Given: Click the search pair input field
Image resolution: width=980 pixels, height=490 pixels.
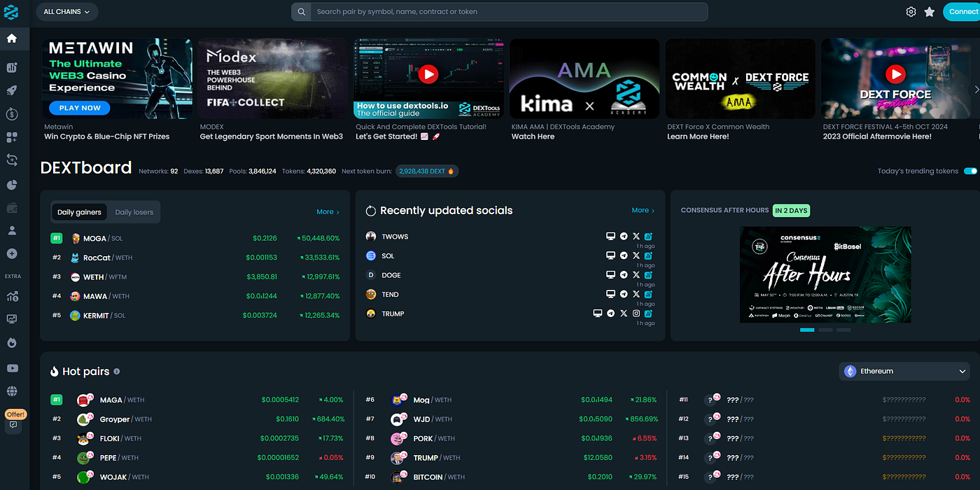Looking at the screenshot, I should point(510,12).
